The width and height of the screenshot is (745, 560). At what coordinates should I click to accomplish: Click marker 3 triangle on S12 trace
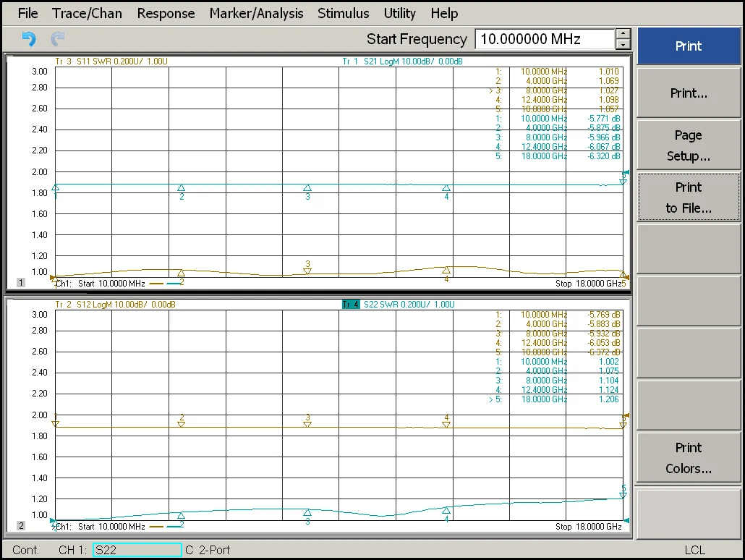point(307,424)
